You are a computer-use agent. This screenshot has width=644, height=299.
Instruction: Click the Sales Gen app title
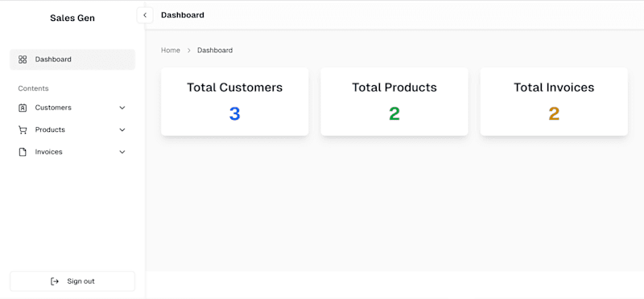(x=72, y=18)
